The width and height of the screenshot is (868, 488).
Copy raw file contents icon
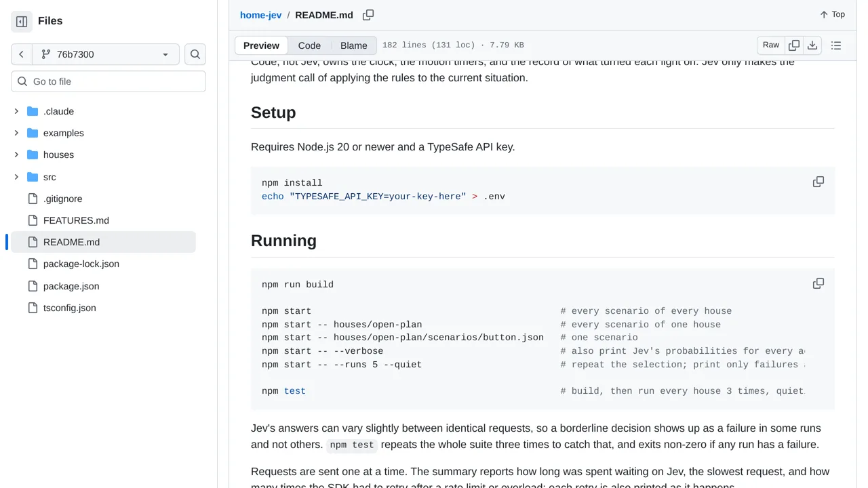pos(794,45)
